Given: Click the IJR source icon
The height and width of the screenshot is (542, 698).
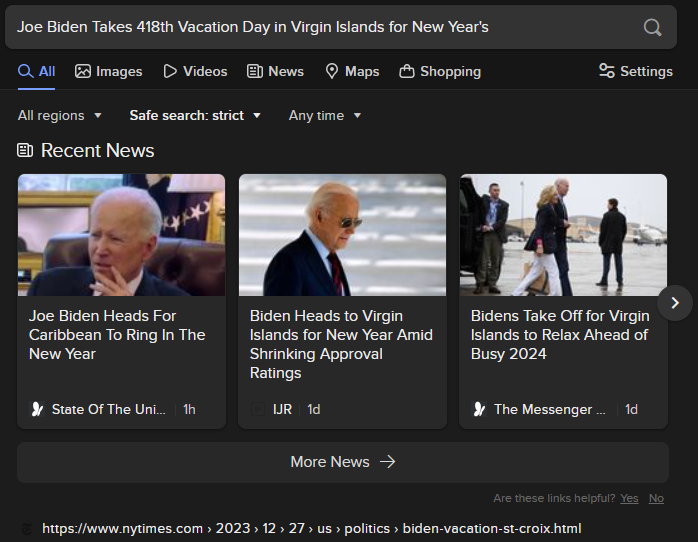Looking at the screenshot, I should click(258, 409).
